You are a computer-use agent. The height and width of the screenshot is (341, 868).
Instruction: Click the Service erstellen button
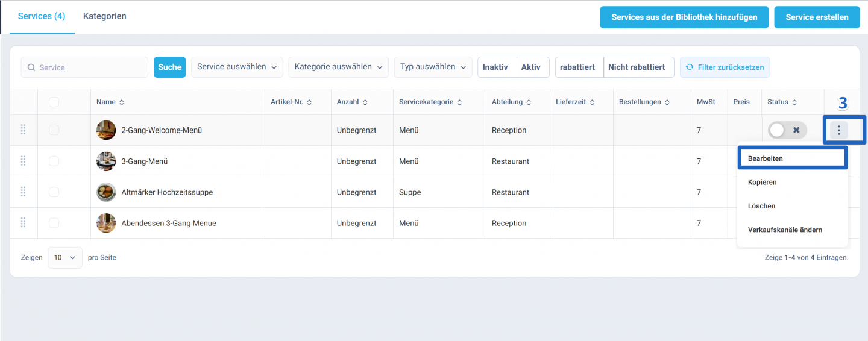tap(817, 17)
